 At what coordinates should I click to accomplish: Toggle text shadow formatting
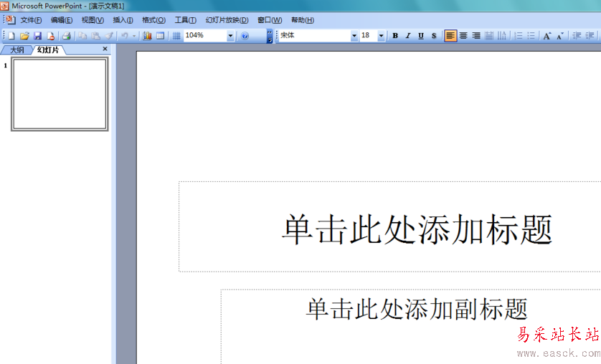(434, 36)
